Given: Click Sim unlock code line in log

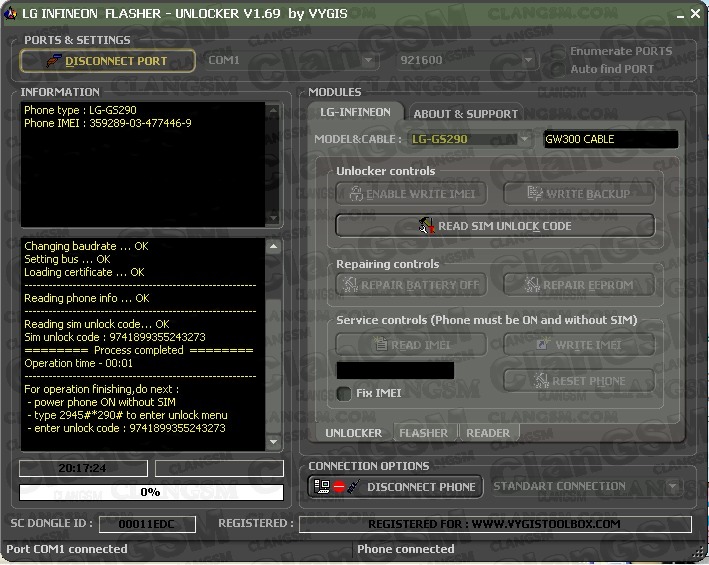Looking at the screenshot, I should 115,337.
